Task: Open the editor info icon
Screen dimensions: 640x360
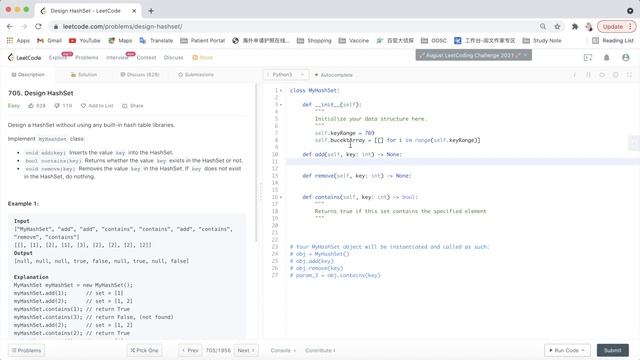Action: [x=575, y=75]
